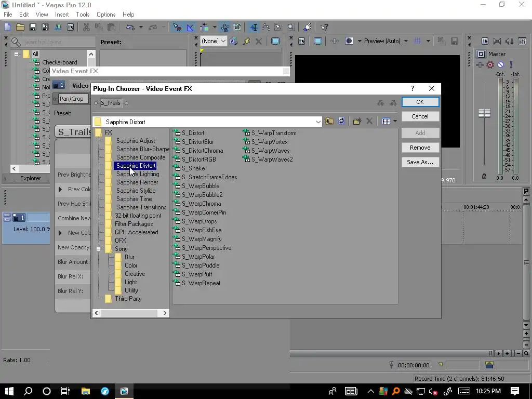Select the GPU Accelerated folder
The height and width of the screenshot is (399, 532).
point(136,232)
